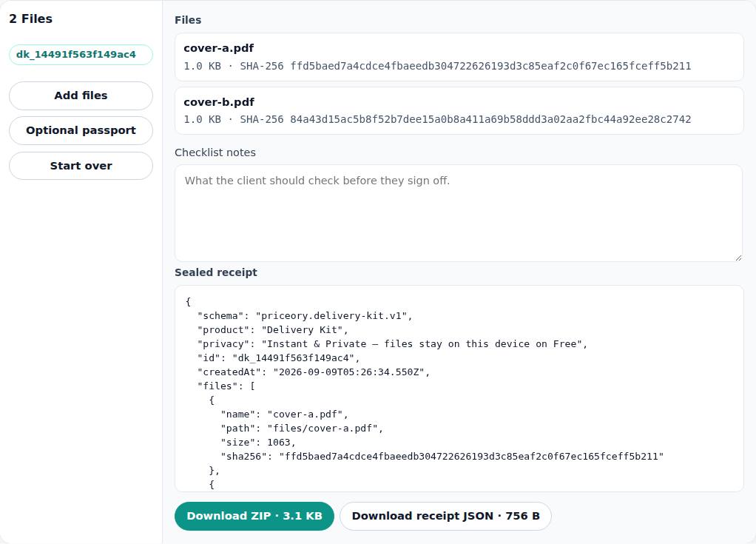The width and height of the screenshot is (756, 544).
Task: Click the size 1063 receipt line
Action: coord(258,443)
